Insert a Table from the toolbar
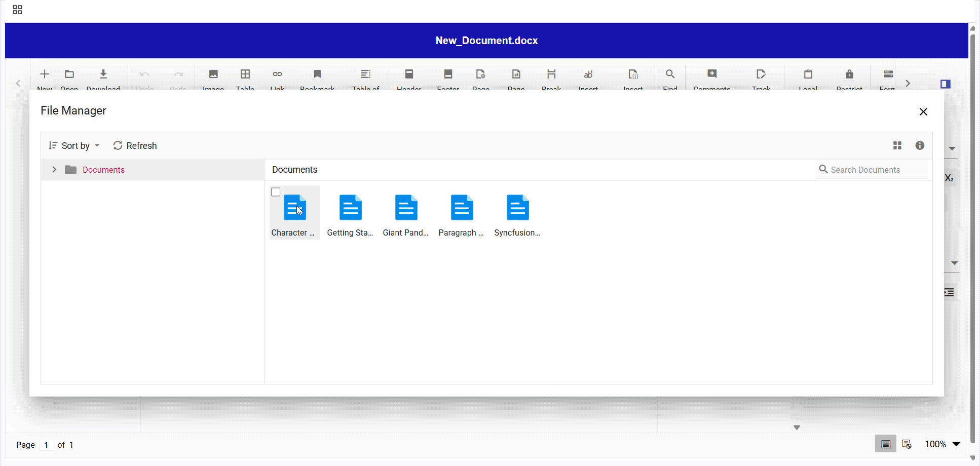The width and height of the screenshot is (980, 466). pyautogui.click(x=245, y=79)
